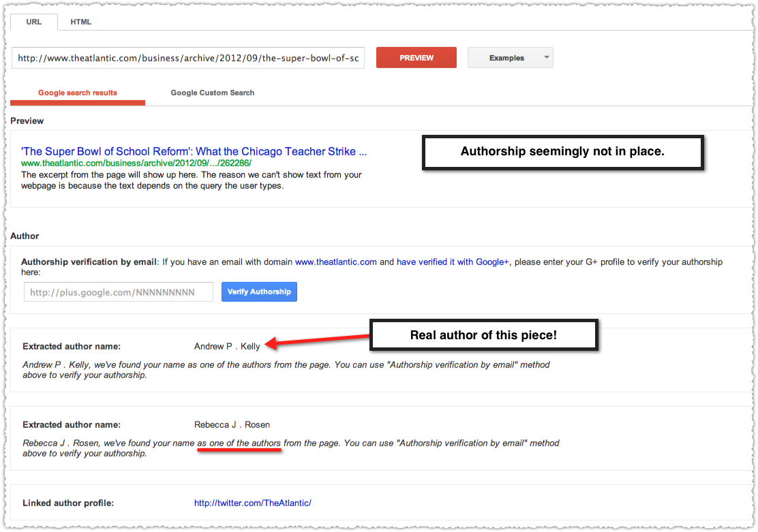Click the Andrew P . Kelly author name

227,347
